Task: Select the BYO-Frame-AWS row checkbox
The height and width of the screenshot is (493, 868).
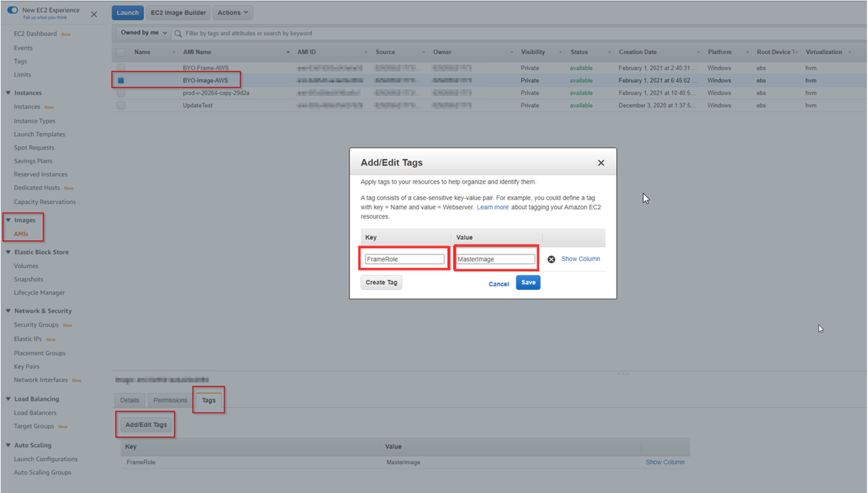Action: (x=122, y=68)
